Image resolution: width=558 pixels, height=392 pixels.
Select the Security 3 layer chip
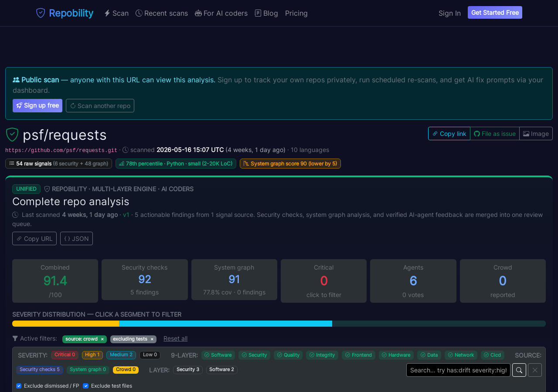[188, 370]
